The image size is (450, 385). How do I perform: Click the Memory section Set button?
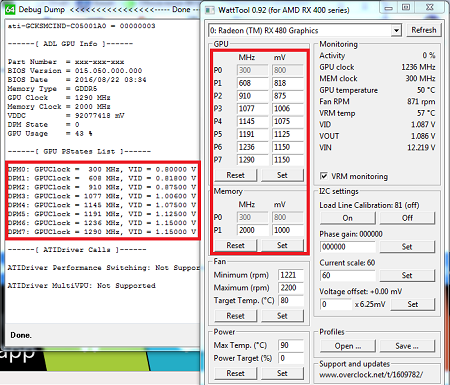(282, 245)
